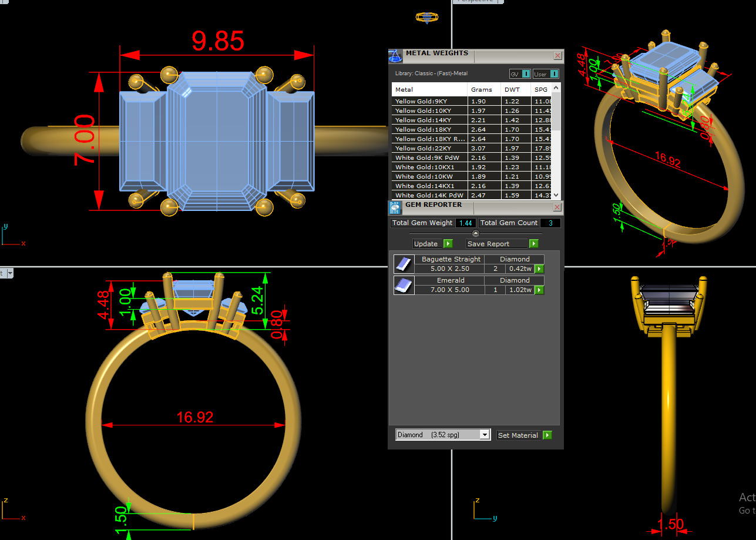Open the Perspective viewport title menu

click(478, 2)
